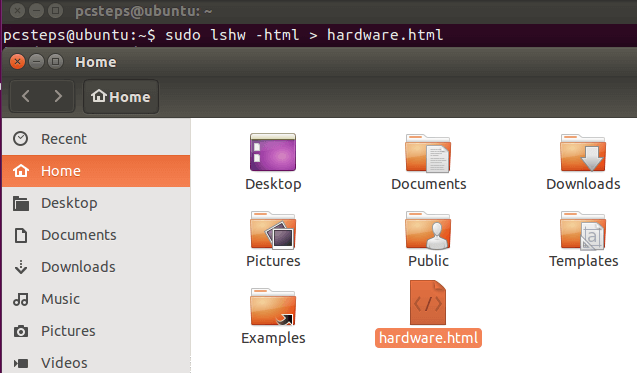
Task: Click the Downloads arrow icon in sidebar
Action: [x=21, y=267]
